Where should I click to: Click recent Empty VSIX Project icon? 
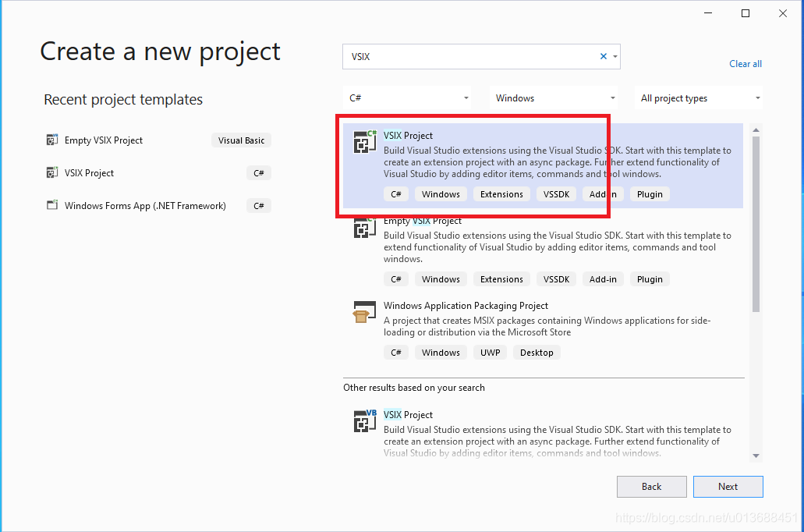(x=52, y=140)
